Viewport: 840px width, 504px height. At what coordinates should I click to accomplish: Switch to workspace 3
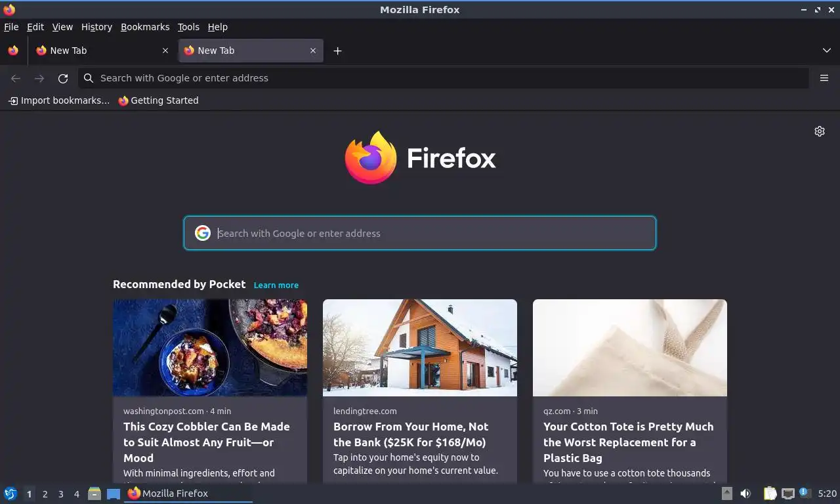tap(60, 494)
